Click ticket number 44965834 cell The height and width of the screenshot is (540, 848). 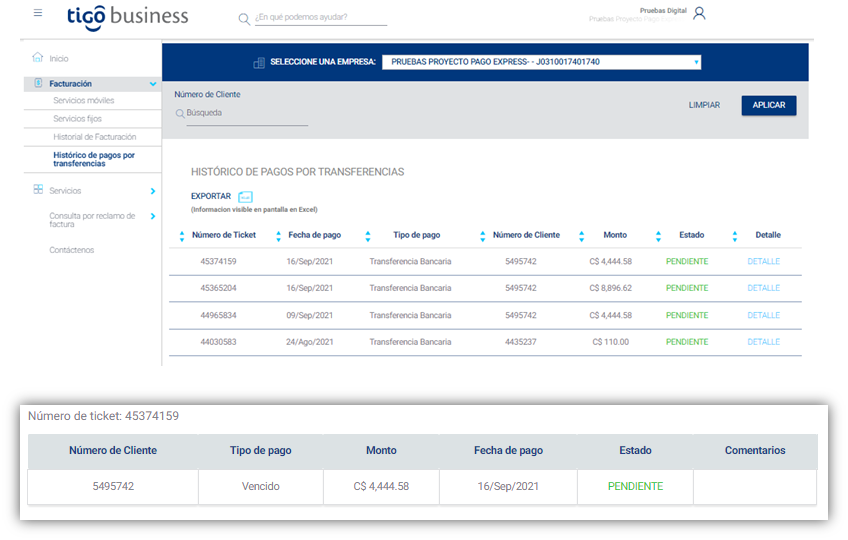click(x=218, y=315)
